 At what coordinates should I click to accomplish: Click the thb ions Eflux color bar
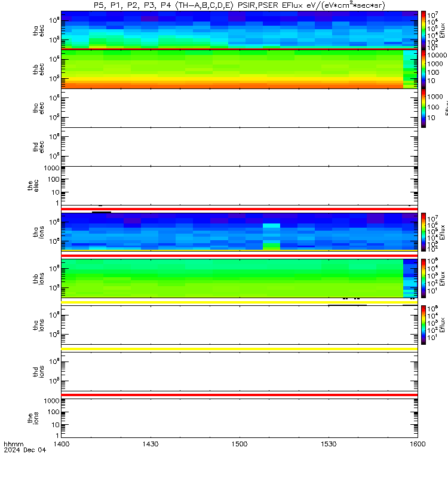pos(424,278)
